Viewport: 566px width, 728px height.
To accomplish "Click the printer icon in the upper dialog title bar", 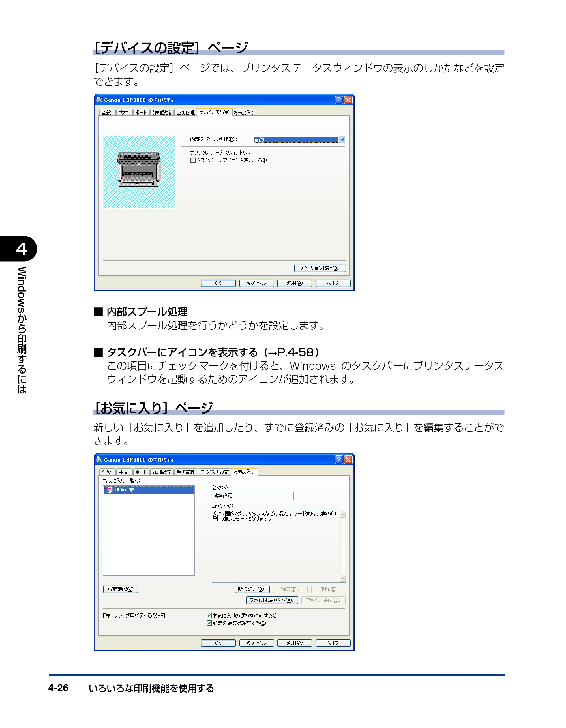I will 99,99.
